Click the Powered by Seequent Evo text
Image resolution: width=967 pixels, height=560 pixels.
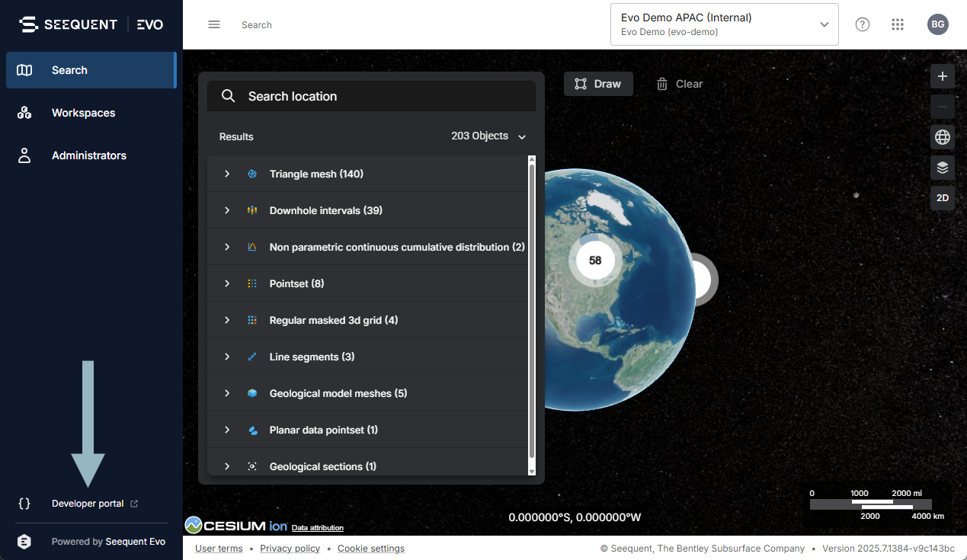[108, 542]
